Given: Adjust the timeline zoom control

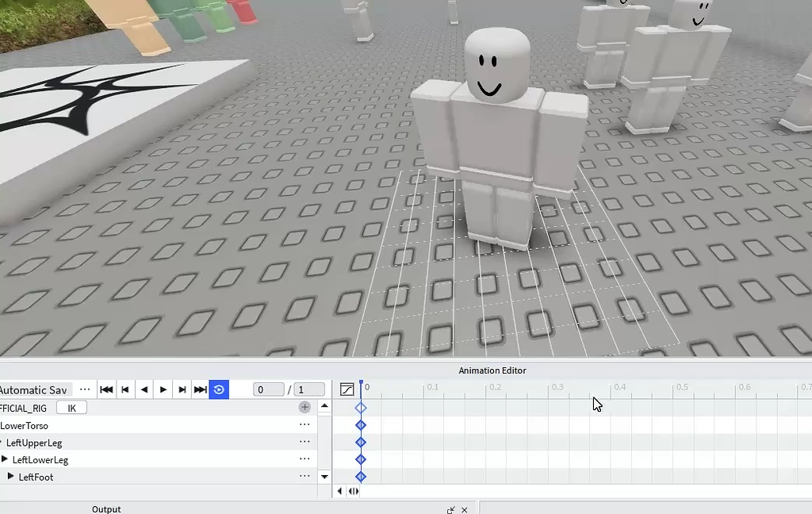Looking at the screenshot, I should [353, 491].
